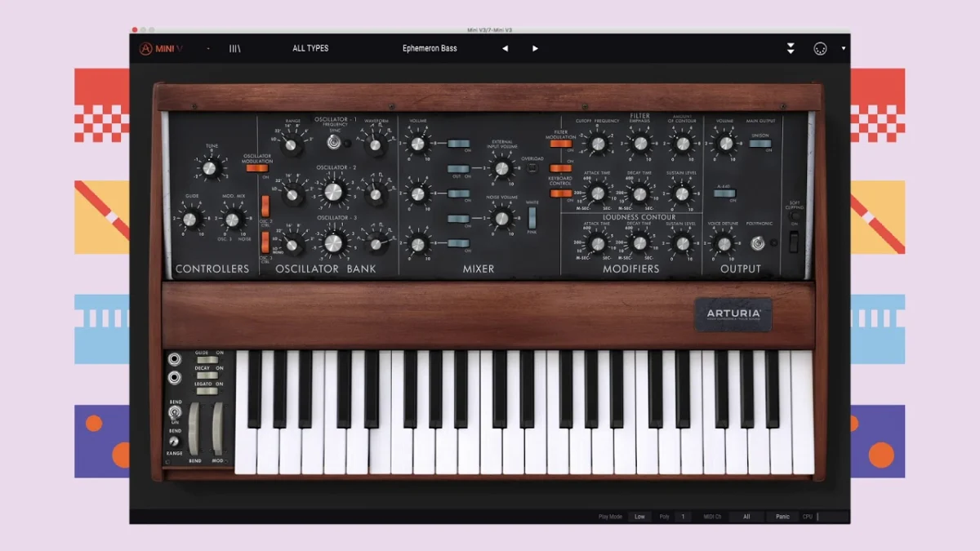The width and height of the screenshot is (980, 551).
Task: Expand the small arrow beside MIDI icon
Action: (x=843, y=49)
